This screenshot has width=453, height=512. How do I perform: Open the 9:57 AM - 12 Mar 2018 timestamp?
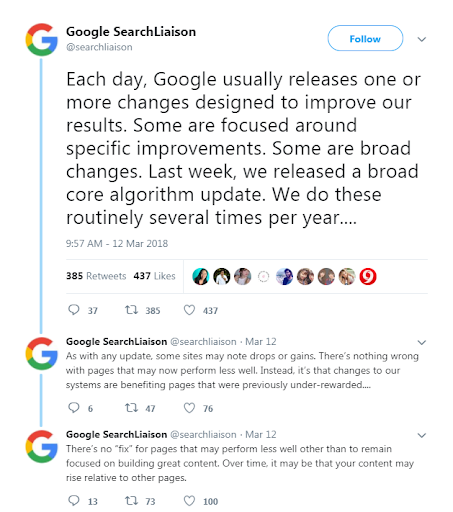pyautogui.click(x=117, y=244)
